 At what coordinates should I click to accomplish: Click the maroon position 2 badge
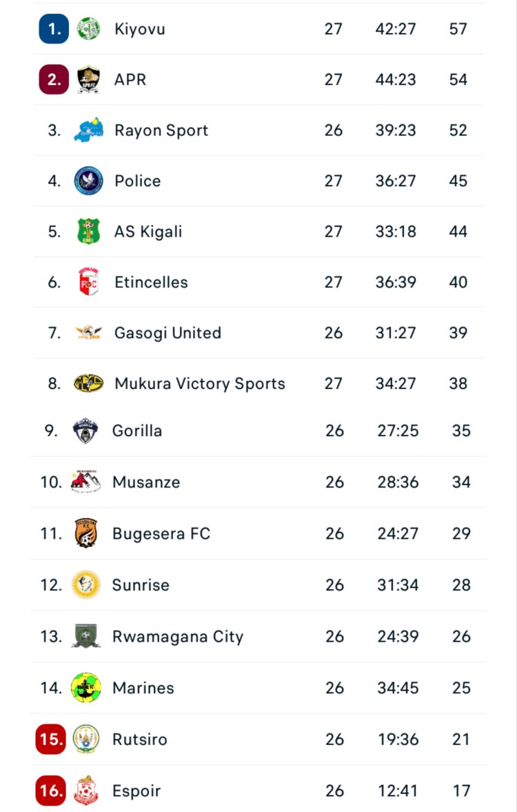[54, 79]
